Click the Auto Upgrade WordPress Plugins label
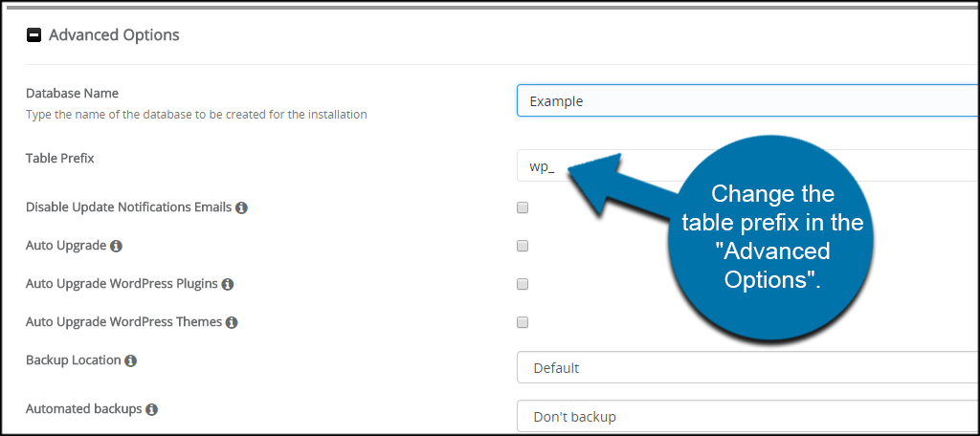 coord(122,284)
